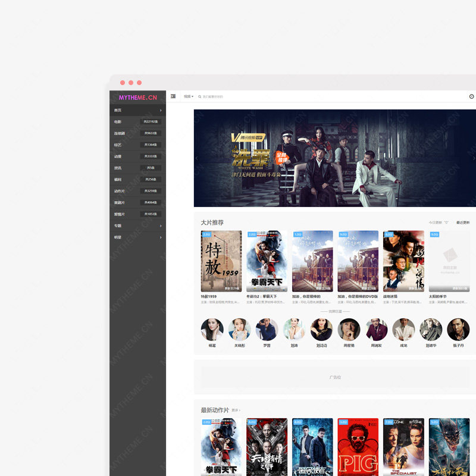Image resolution: width=476 pixels, height=476 pixels.
Task: Click the more link beside 最新动作片
Action: 236,411
